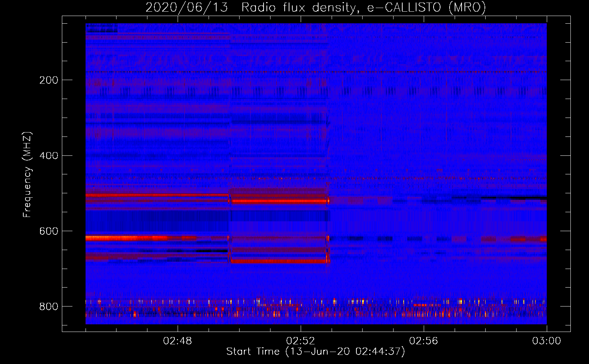This screenshot has height=364, width=589.
Task: Click the 02:48 time tick label
Action: click(178, 341)
